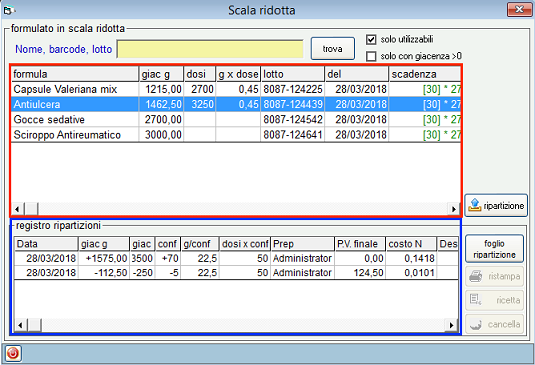
Task: Select the 'Capsule Valeriana mix' row
Action: point(236,89)
